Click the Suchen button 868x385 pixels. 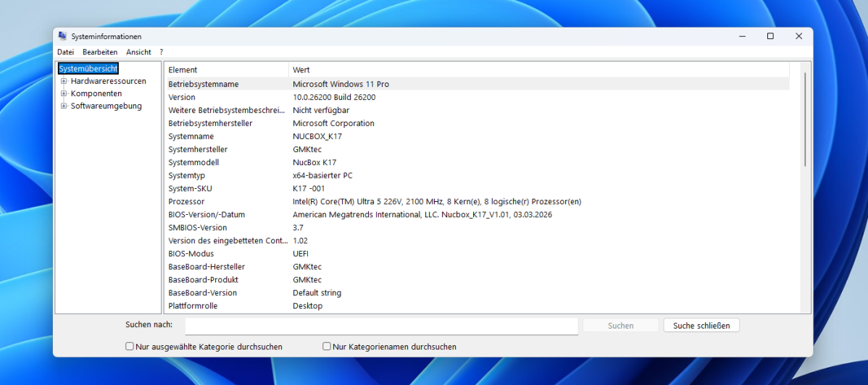tap(620, 326)
